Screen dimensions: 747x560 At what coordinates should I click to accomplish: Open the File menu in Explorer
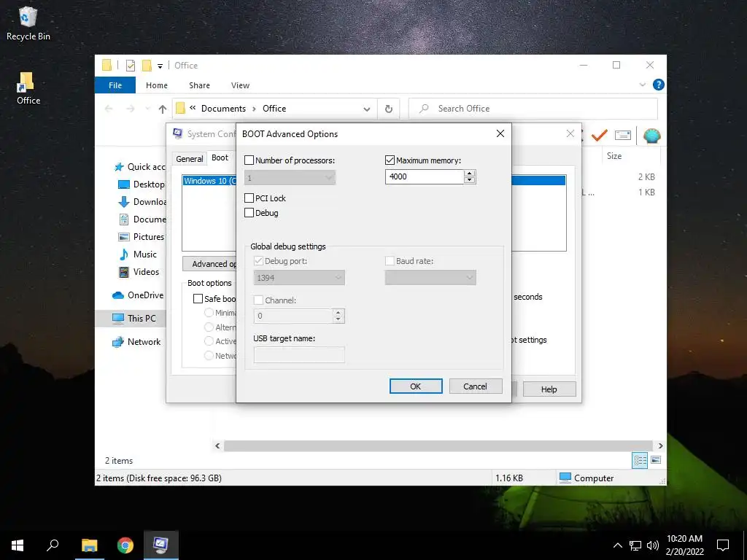coord(115,85)
